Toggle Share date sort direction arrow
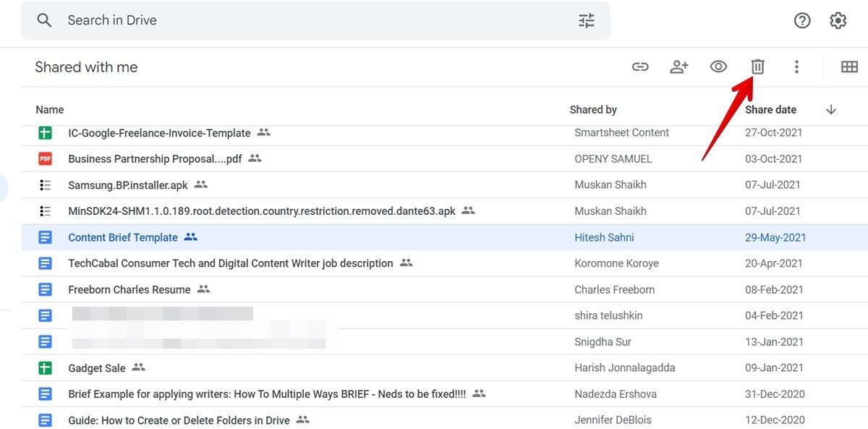Image resolution: width=868 pixels, height=429 pixels. (x=830, y=109)
